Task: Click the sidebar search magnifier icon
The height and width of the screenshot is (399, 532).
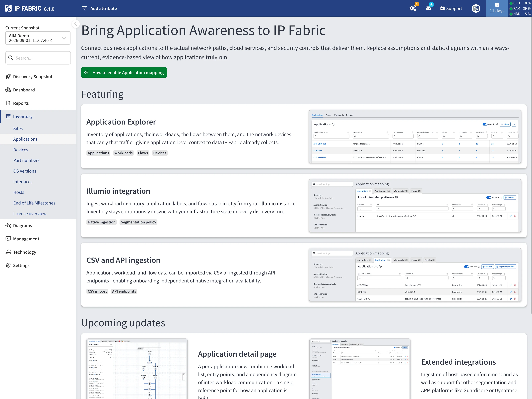Action: pyautogui.click(x=11, y=58)
